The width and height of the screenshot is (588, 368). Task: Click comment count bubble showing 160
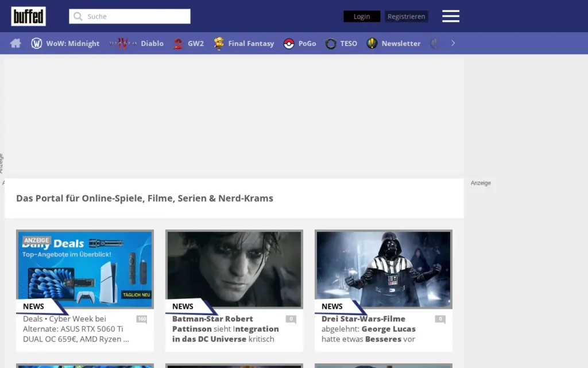[142, 319]
